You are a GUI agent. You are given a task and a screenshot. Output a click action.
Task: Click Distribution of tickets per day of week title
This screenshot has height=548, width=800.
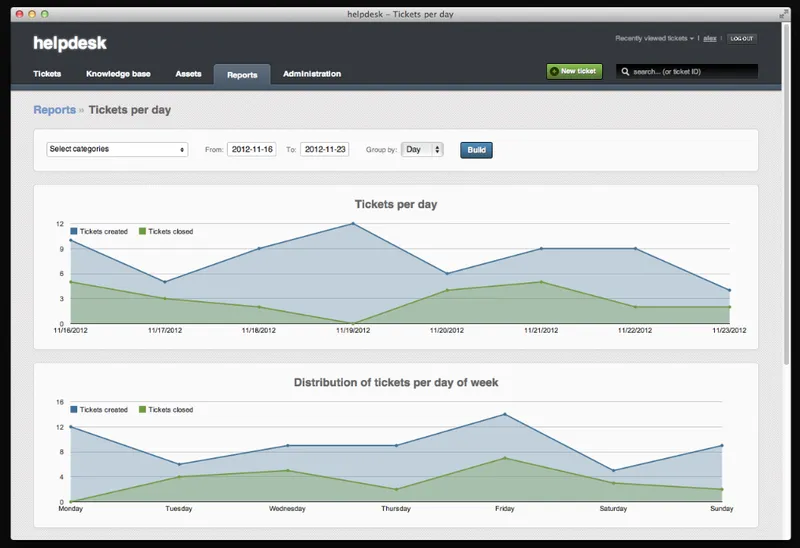(x=396, y=383)
